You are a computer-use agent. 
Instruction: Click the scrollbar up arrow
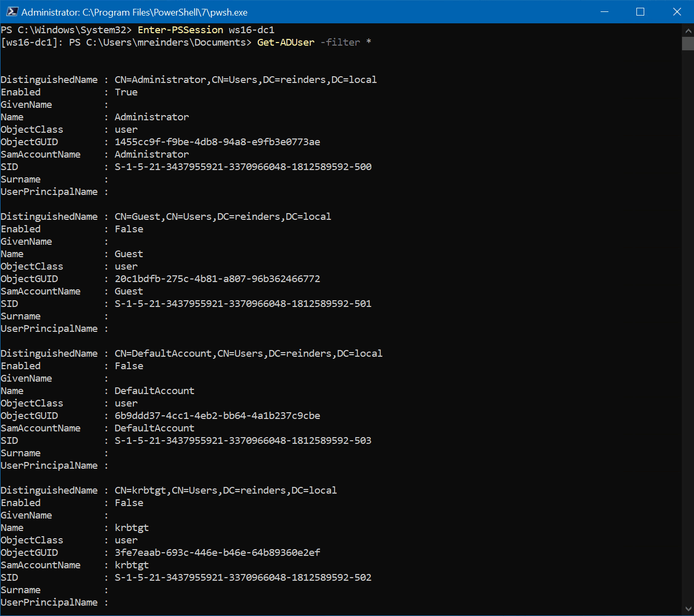[x=688, y=30]
